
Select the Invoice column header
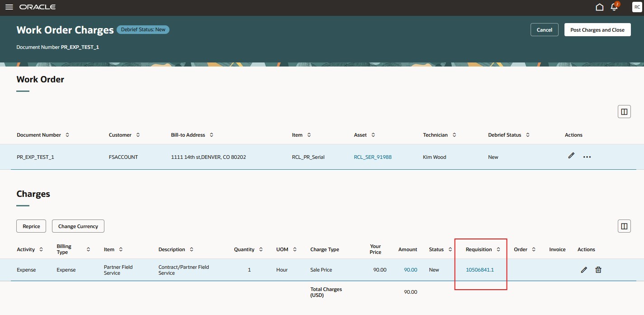coord(557,249)
